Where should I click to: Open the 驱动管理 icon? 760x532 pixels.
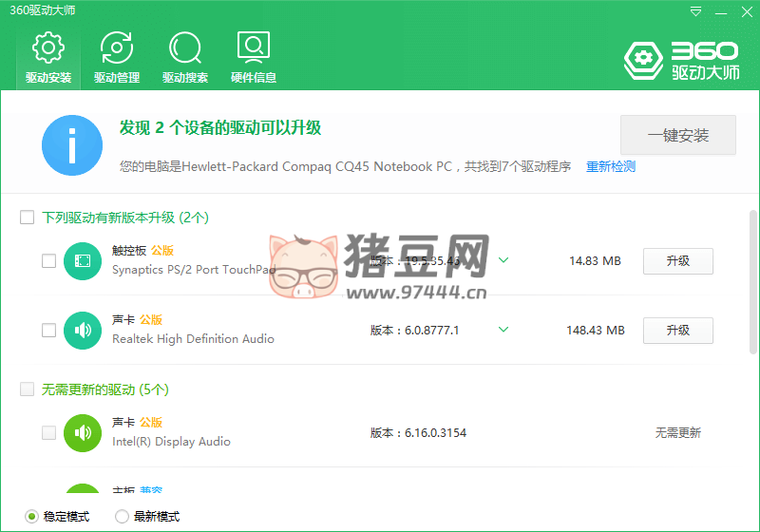[x=117, y=47]
